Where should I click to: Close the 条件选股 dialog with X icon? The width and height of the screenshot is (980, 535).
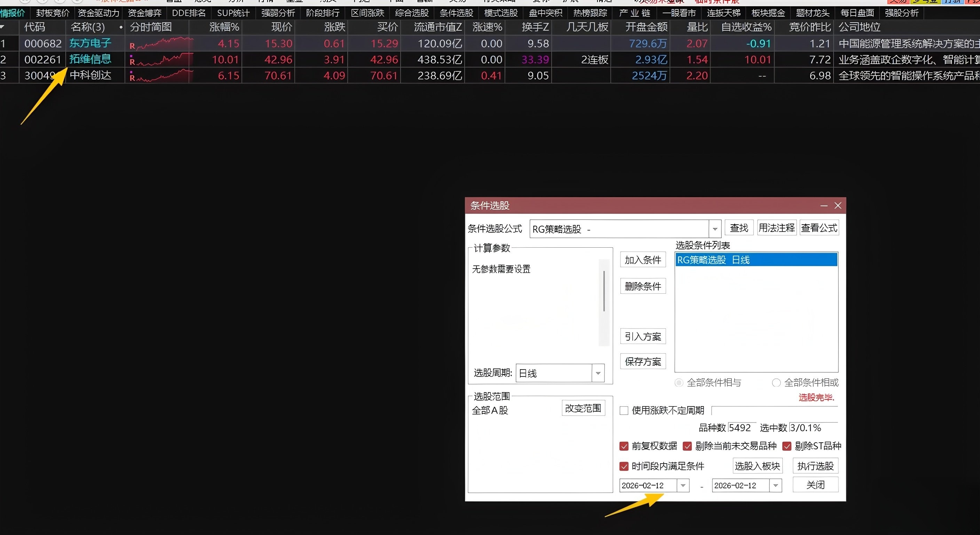(838, 206)
